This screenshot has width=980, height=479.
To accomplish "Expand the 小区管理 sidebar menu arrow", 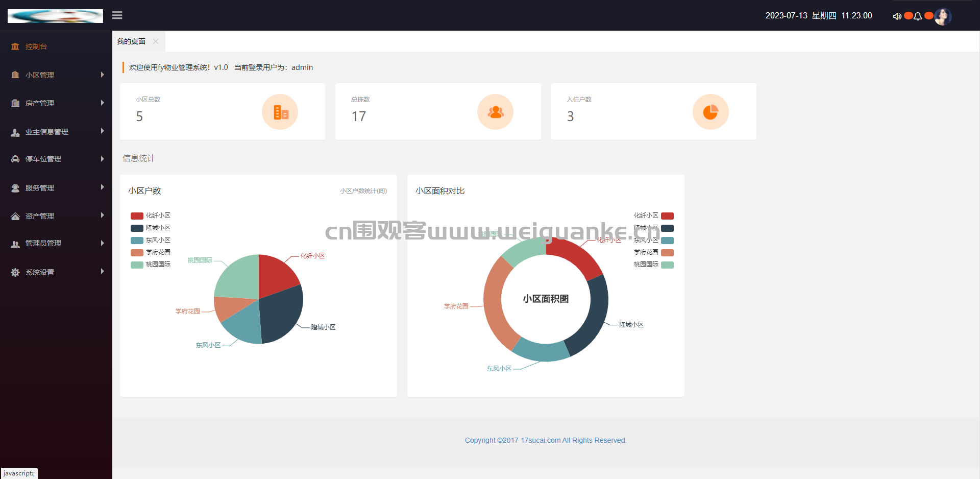I will [x=103, y=75].
